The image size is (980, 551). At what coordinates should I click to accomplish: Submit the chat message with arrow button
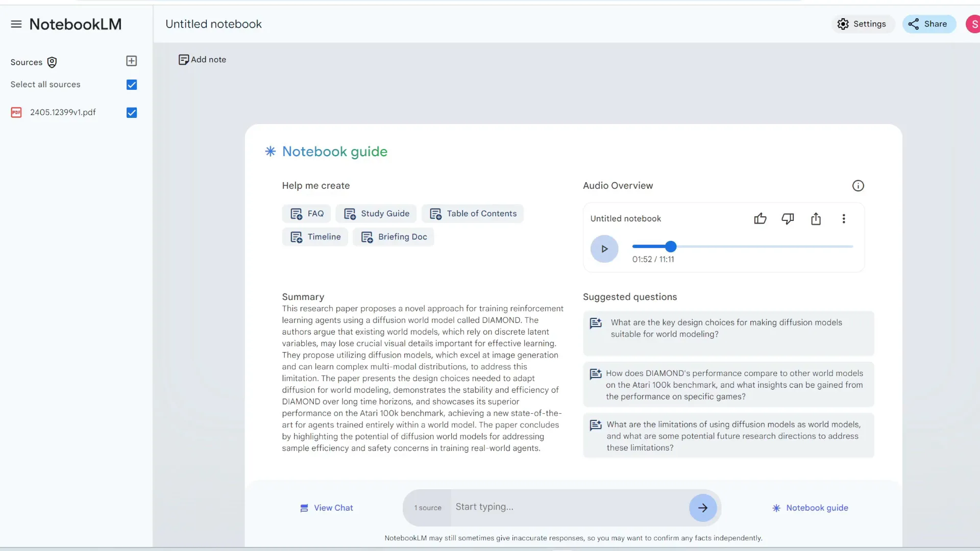(x=703, y=508)
